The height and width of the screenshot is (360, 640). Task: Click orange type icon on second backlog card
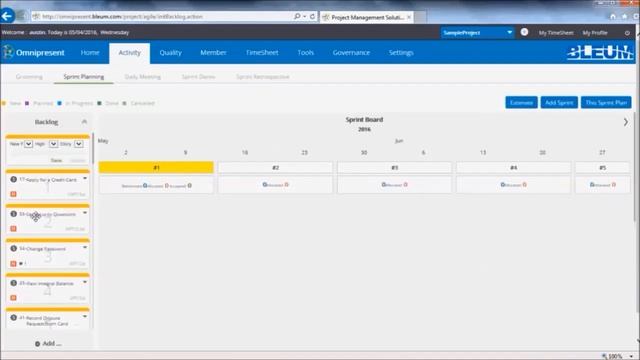(x=13, y=229)
